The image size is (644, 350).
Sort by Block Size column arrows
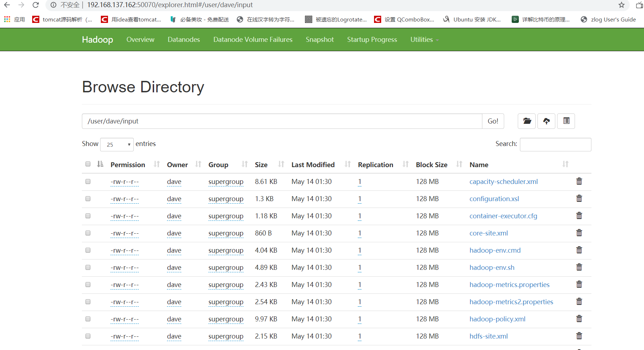tap(459, 164)
